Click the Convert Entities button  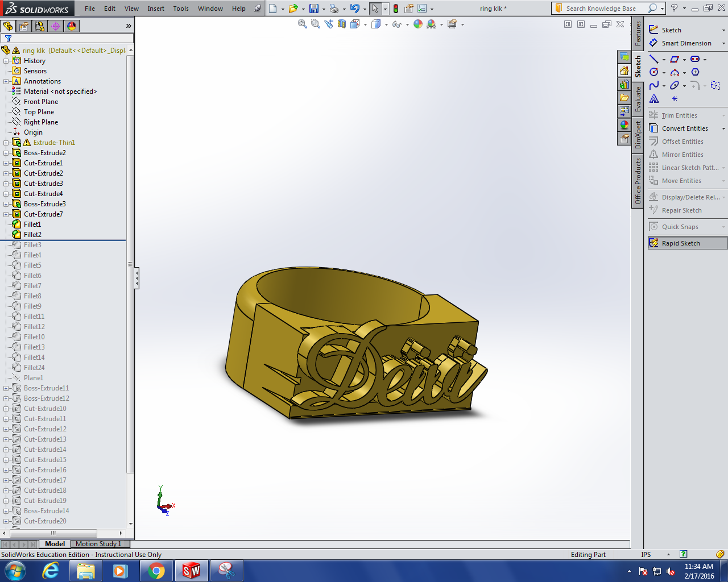coord(679,128)
